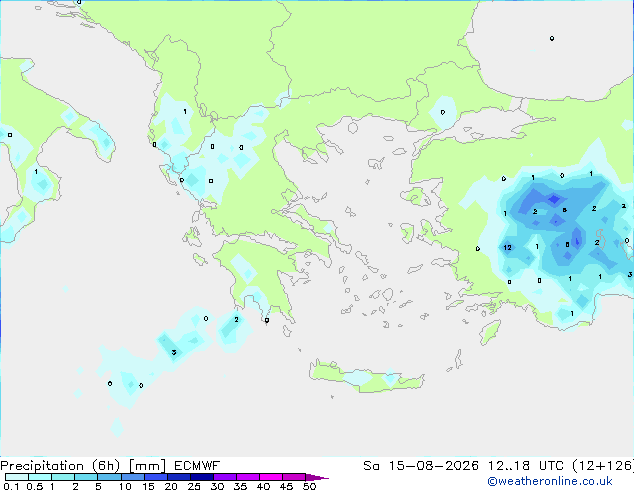Click the '50' legend scale label
This screenshot has height=490, width=634.
[x=309, y=486]
